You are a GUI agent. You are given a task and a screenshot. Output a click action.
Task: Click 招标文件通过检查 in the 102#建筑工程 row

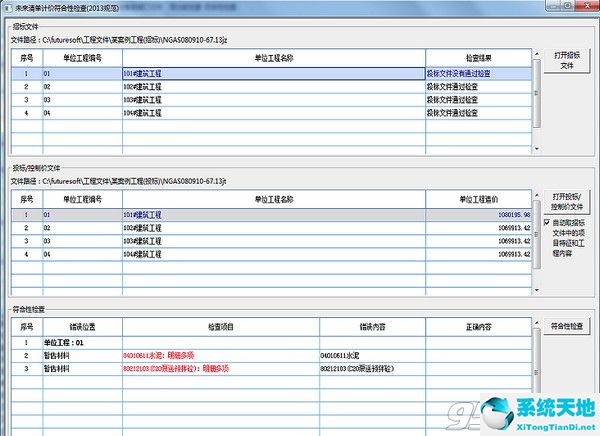click(x=478, y=87)
